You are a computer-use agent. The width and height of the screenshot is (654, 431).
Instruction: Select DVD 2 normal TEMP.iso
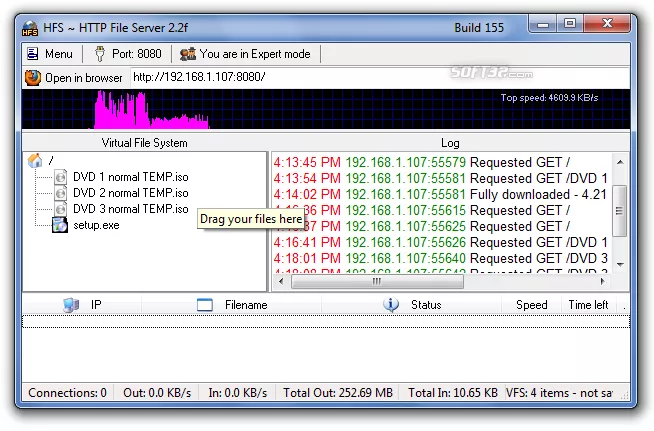pos(131,193)
